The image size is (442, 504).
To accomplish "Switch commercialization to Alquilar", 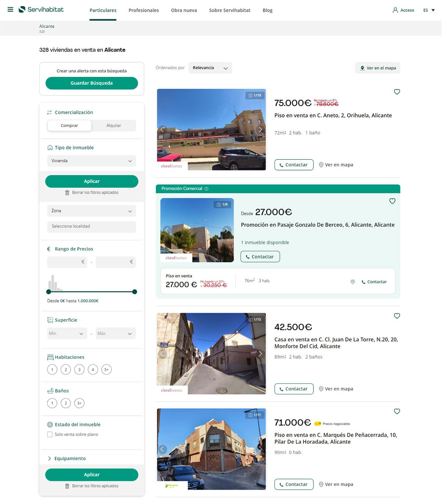I will pos(113,126).
